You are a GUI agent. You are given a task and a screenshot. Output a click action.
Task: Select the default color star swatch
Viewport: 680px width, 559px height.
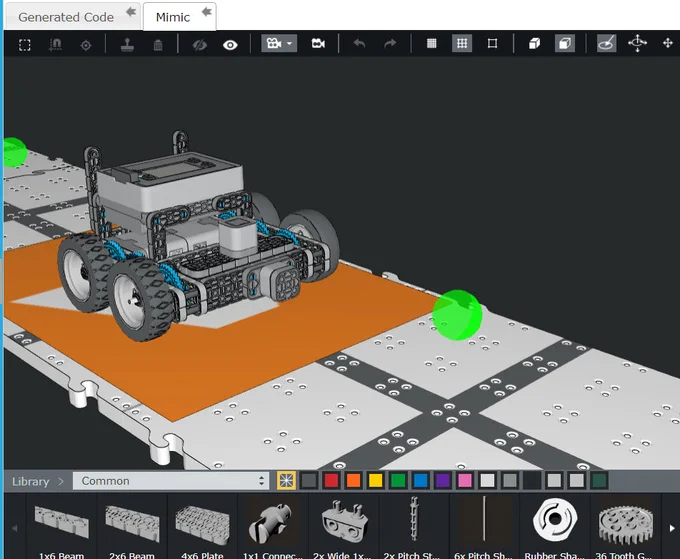tap(286, 481)
